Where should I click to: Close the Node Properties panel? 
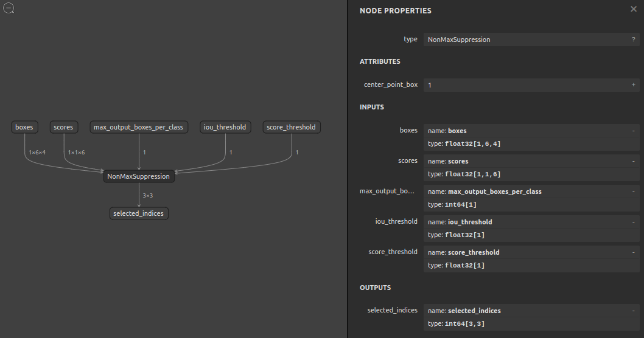633,9
